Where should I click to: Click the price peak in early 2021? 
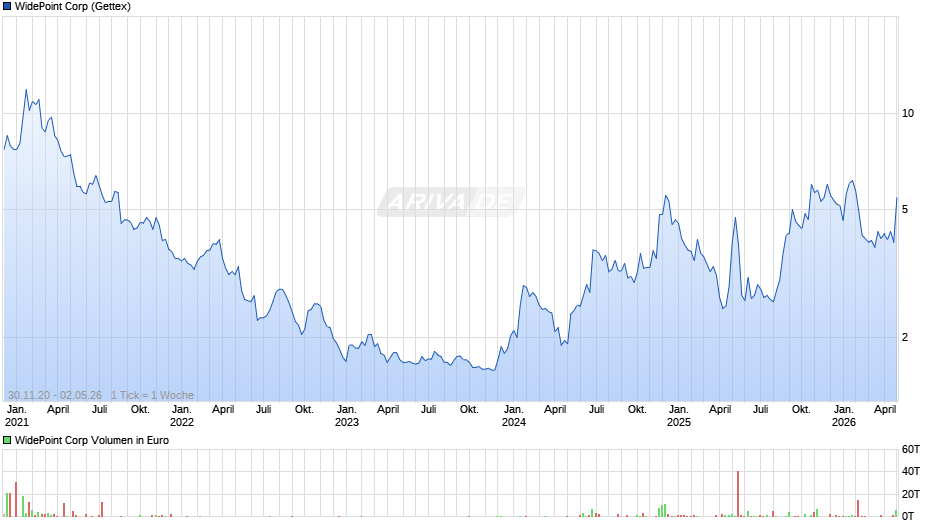pos(26,90)
